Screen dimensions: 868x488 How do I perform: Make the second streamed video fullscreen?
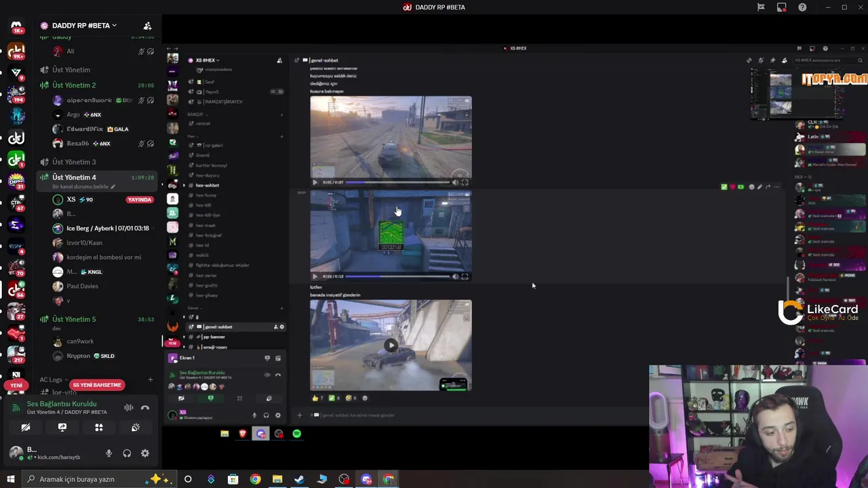pyautogui.click(x=465, y=277)
